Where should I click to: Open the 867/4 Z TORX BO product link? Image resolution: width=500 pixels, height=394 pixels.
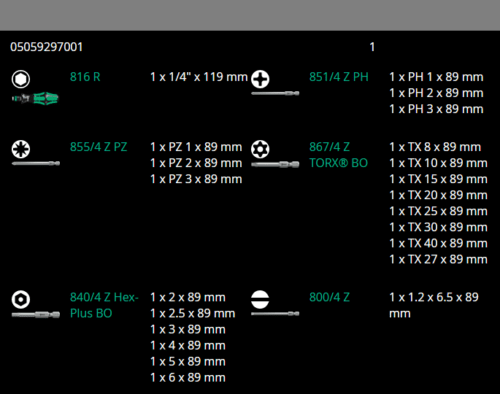pyautogui.click(x=338, y=155)
